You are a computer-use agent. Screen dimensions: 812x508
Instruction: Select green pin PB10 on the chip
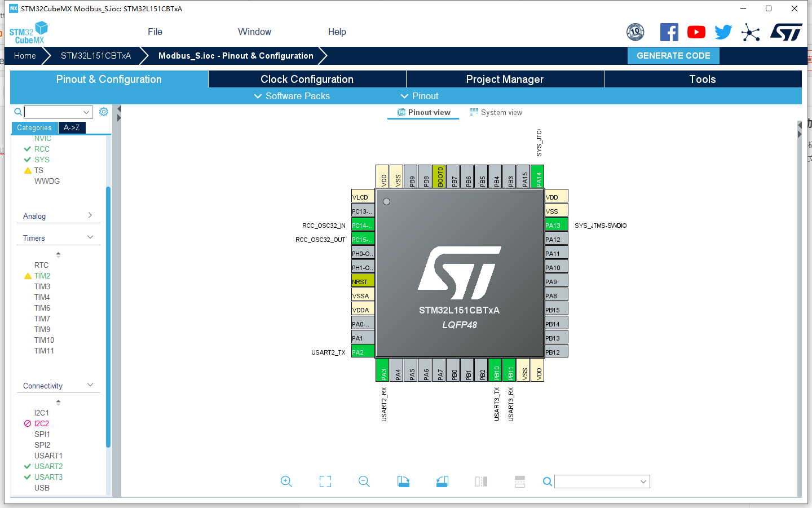[x=495, y=370]
